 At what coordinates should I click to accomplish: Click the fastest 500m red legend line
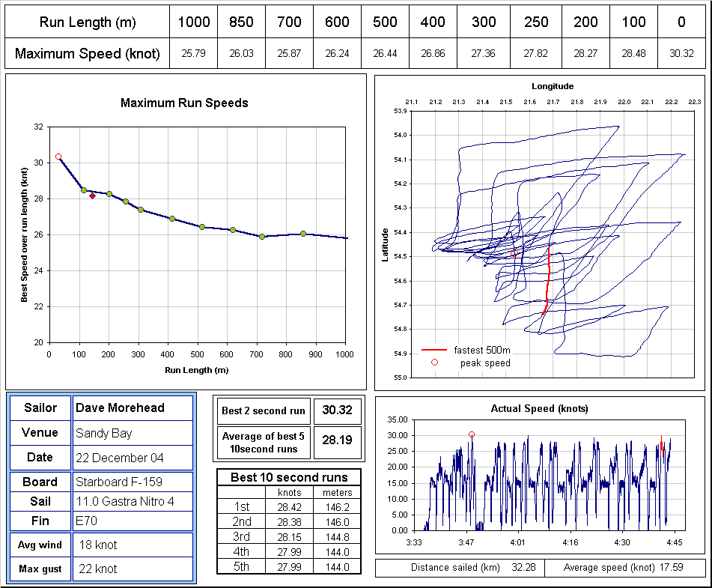434,350
